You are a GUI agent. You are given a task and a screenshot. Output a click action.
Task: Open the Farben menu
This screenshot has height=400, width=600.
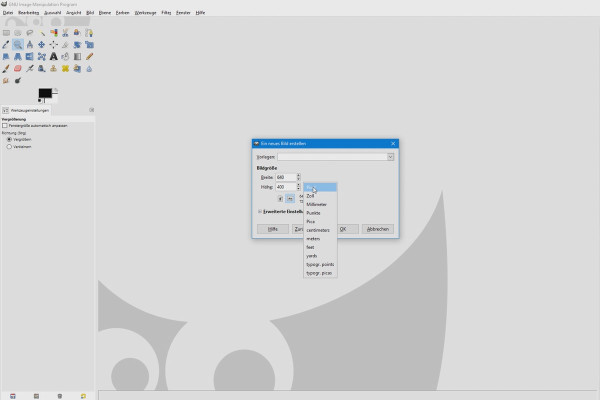[122, 13]
